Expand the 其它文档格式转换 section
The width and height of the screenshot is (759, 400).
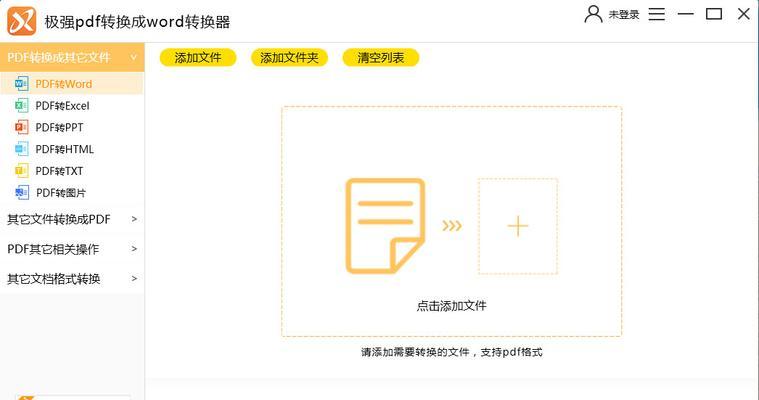coord(72,279)
